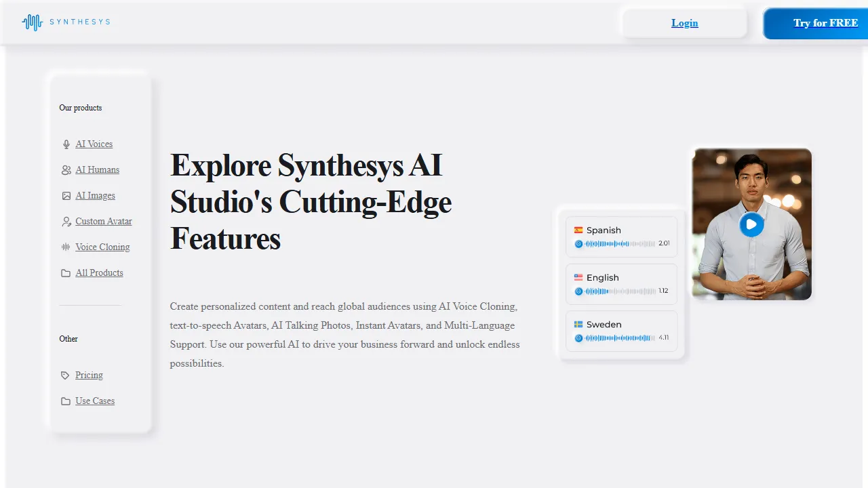Click the 1.12 duration on English sample
Viewport: 868px width, 488px height.
tap(663, 291)
